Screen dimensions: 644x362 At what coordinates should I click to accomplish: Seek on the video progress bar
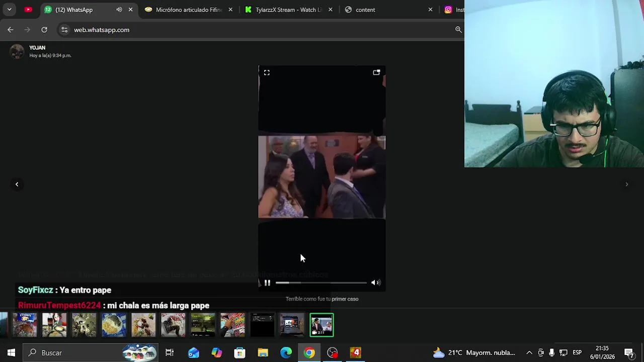[321, 283]
